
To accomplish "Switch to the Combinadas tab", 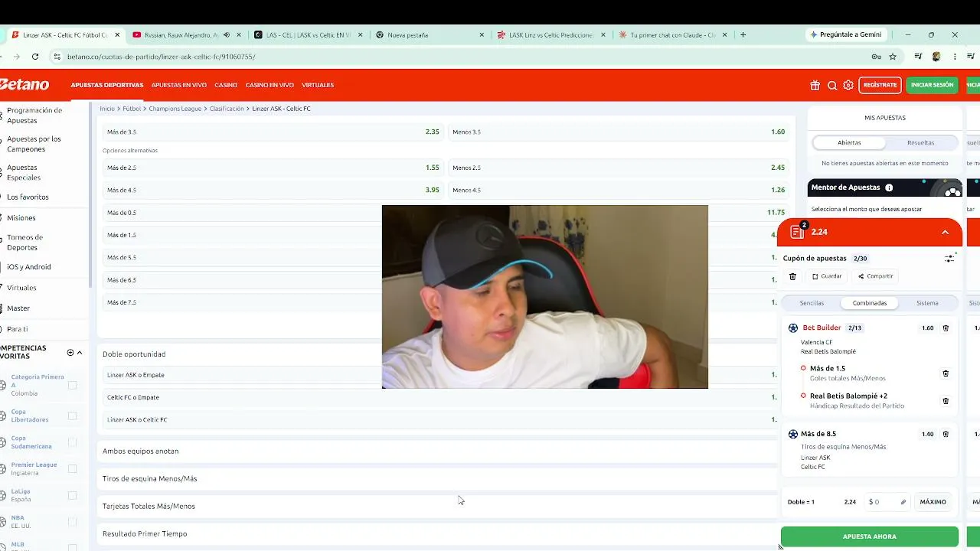I will tap(870, 303).
